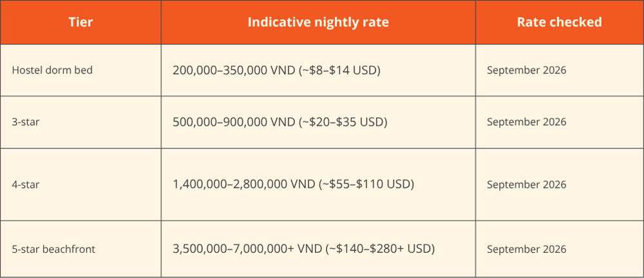
Task: Select the Indicative nightly rate header
Action: click(x=318, y=22)
